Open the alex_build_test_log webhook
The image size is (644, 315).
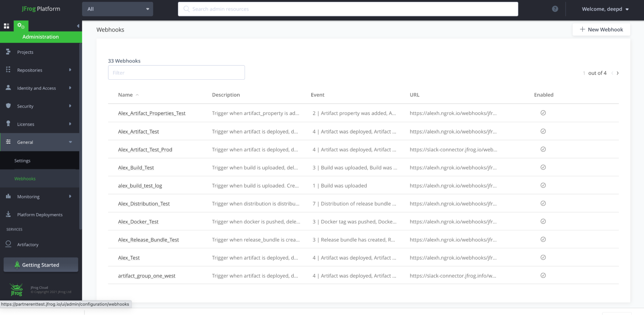click(140, 186)
